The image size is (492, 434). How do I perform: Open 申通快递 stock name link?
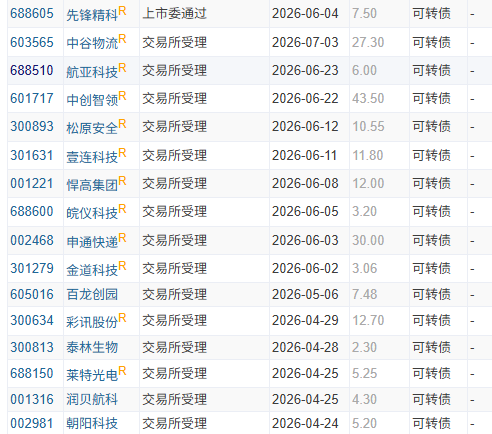click(92, 242)
